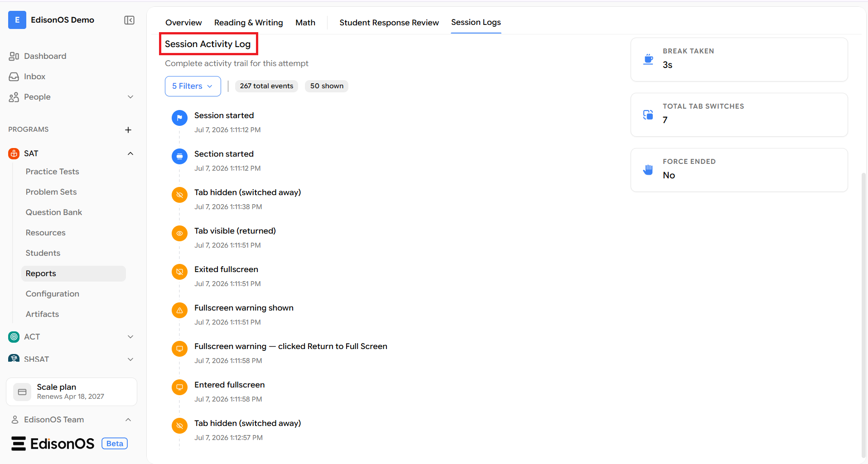Go to Dashboard

45,56
